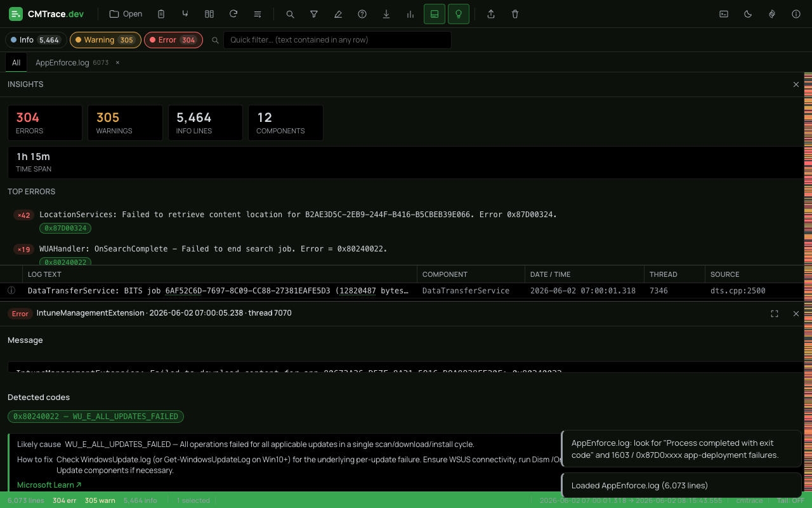Click the error density minimap strip
812x508 pixels.
[808, 281]
